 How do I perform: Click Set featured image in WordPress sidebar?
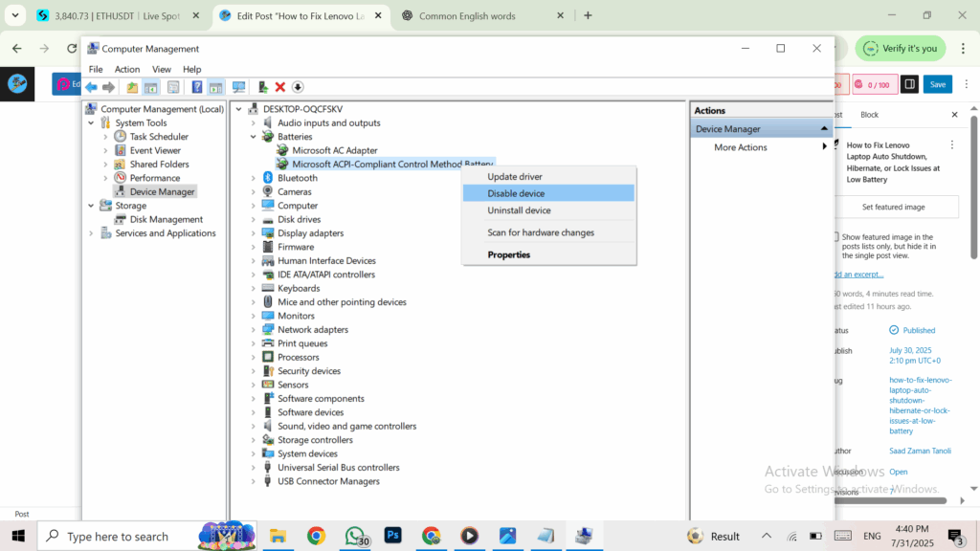click(x=893, y=207)
